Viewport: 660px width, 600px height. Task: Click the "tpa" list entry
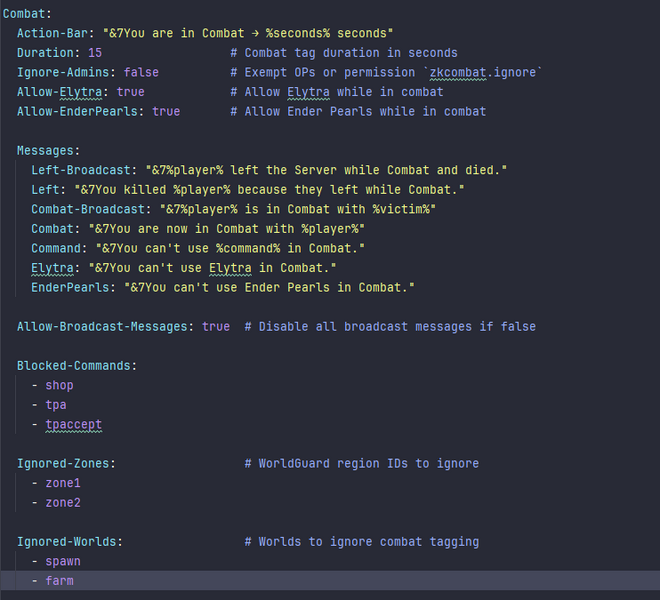pyautogui.click(x=56, y=405)
